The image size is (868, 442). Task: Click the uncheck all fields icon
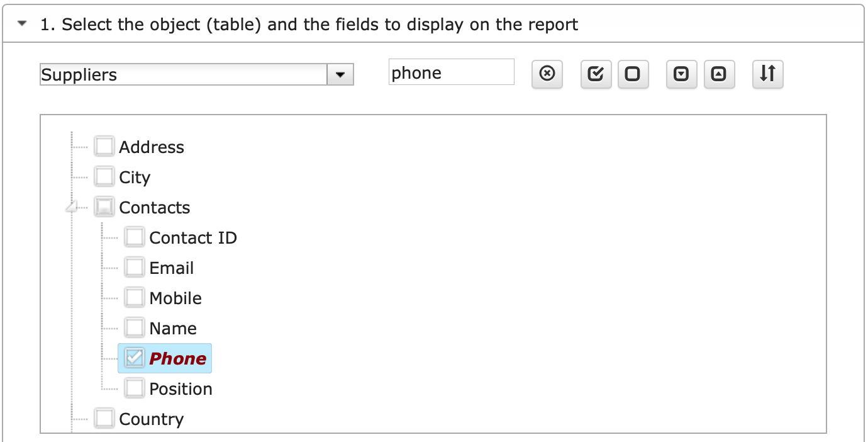tap(633, 74)
